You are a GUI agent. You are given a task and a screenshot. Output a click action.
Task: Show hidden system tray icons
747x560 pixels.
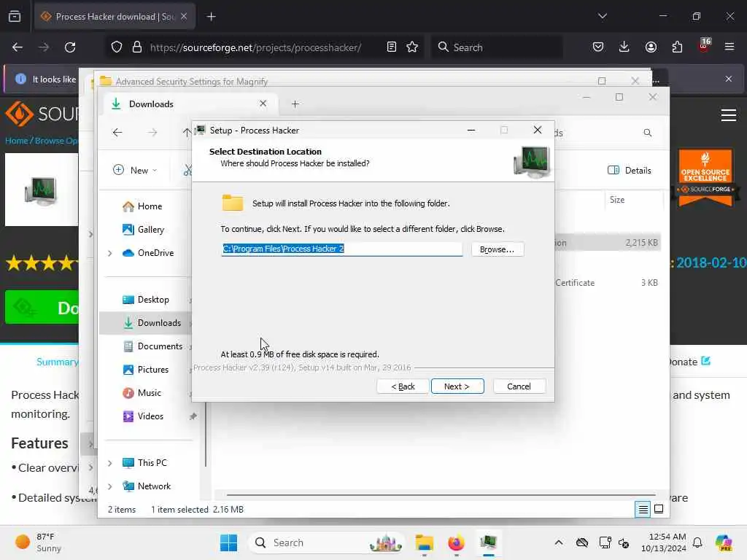[559, 542]
